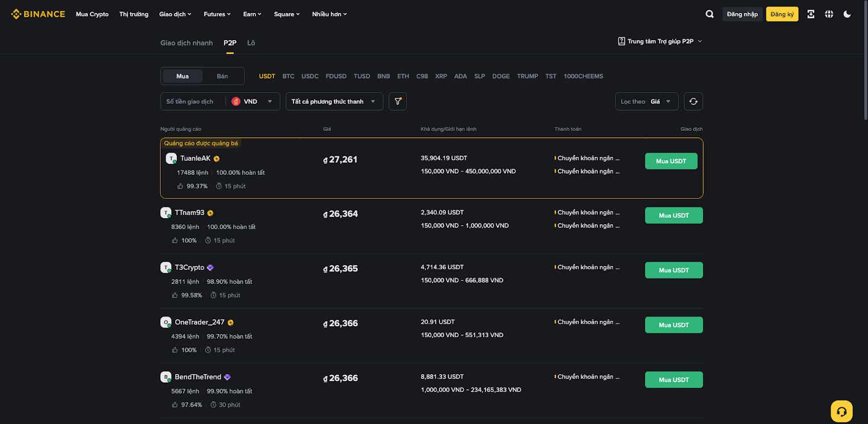This screenshot has width=868, height=424.
Task: Open the Thị trường menu item
Action: tap(134, 14)
